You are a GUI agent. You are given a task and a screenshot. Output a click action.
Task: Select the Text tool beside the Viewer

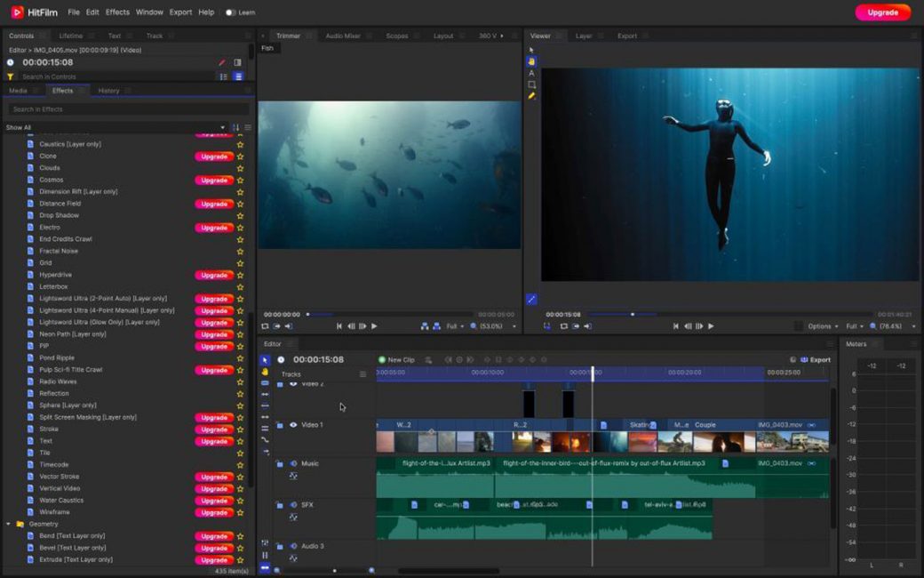click(532, 73)
